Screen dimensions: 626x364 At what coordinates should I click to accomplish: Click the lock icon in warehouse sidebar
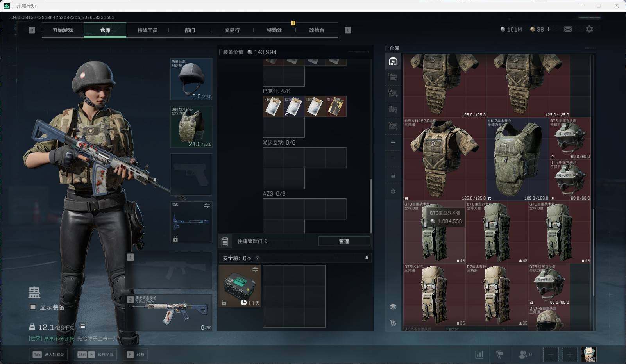pyautogui.click(x=393, y=175)
